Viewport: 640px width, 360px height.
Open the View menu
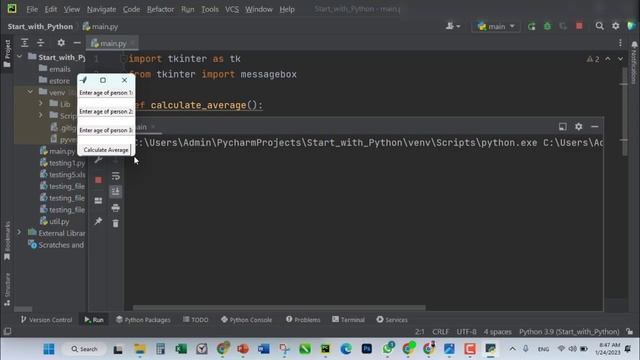click(71, 9)
